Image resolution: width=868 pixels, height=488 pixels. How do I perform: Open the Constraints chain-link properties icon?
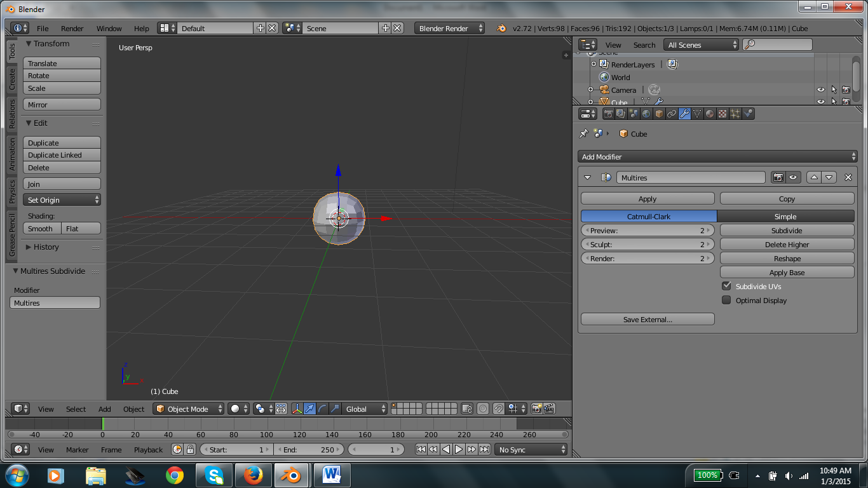pos(672,114)
